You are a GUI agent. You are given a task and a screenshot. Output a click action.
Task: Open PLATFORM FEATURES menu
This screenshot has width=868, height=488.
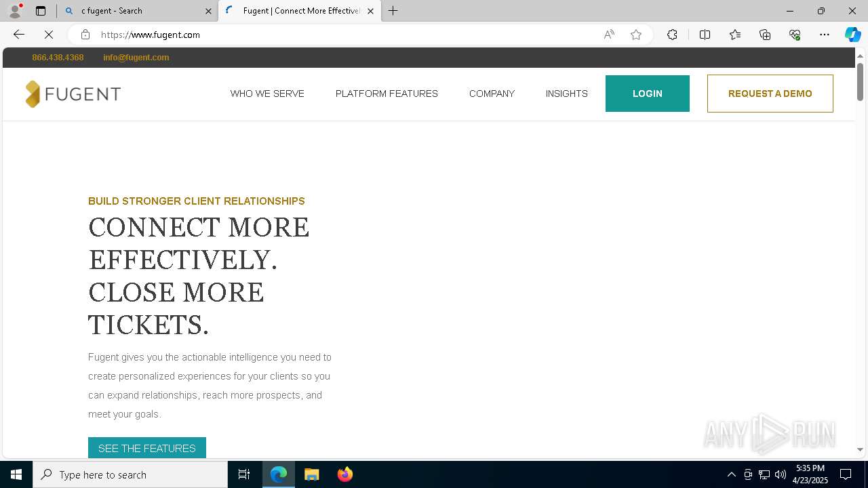pyautogui.click(x=387, y=94)
